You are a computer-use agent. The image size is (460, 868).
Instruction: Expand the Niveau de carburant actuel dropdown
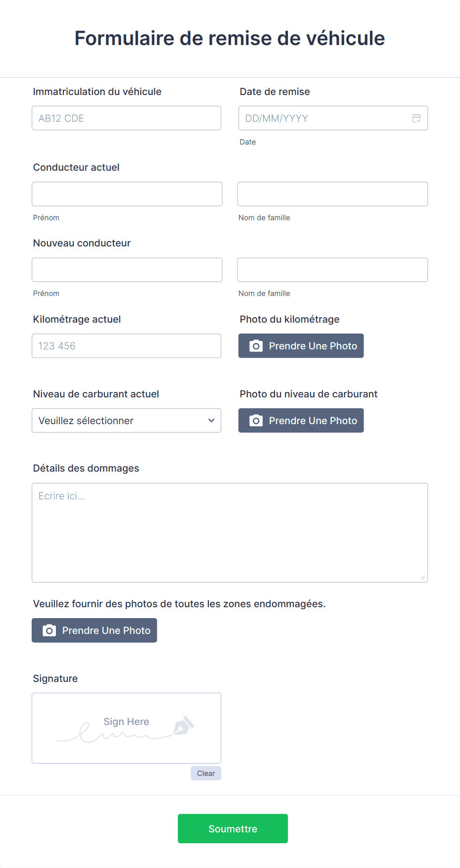tap(127, 421)
